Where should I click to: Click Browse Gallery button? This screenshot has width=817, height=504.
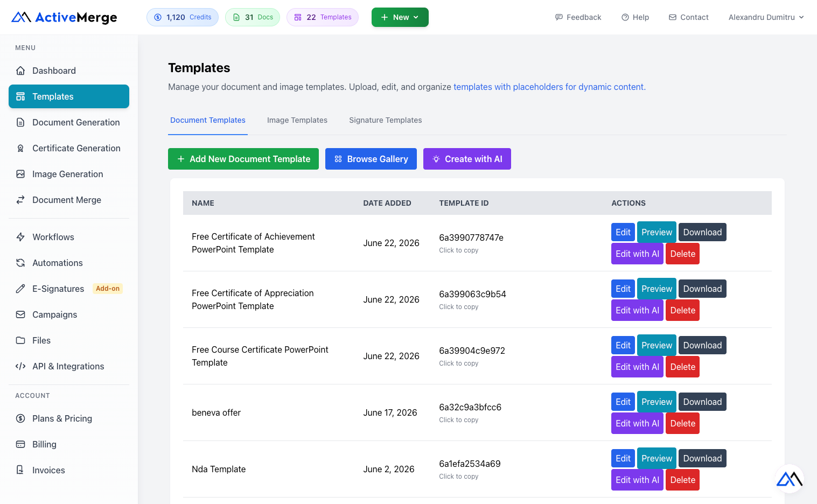click(x=371, y=159)
